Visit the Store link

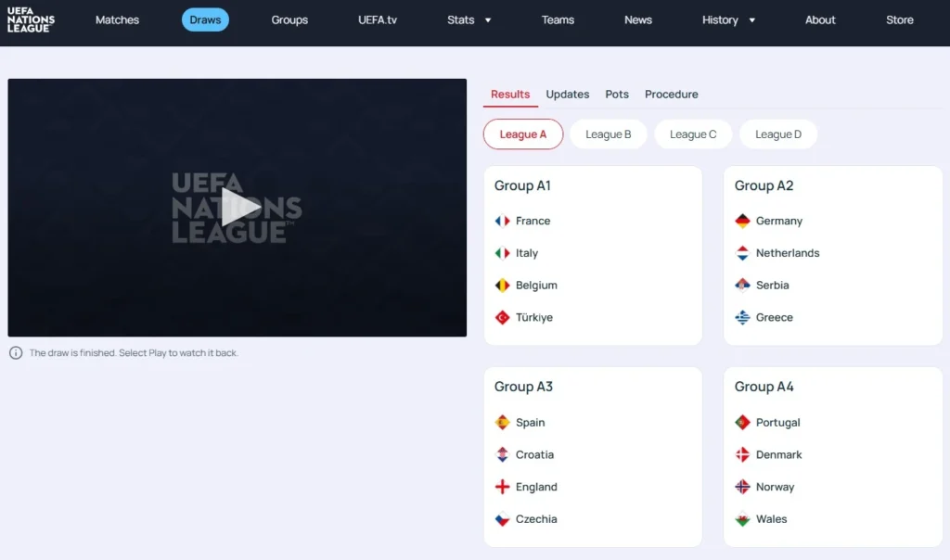(900, 20)
